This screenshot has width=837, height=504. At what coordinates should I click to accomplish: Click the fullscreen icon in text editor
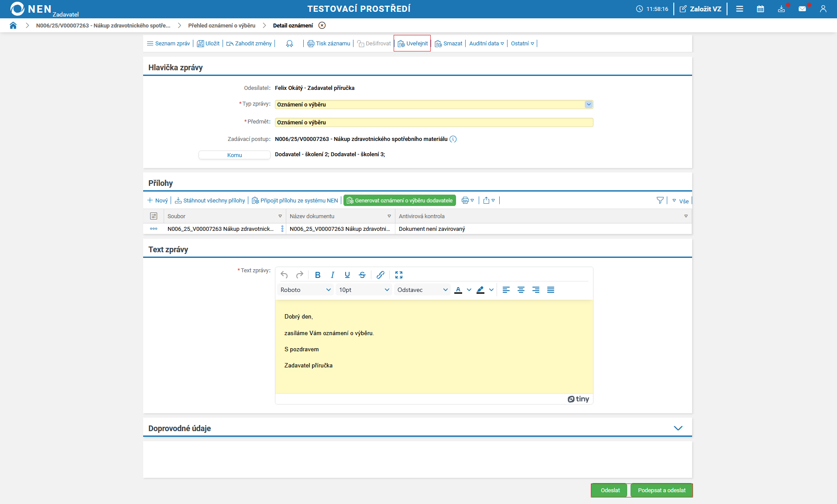[x=398, y=275]
